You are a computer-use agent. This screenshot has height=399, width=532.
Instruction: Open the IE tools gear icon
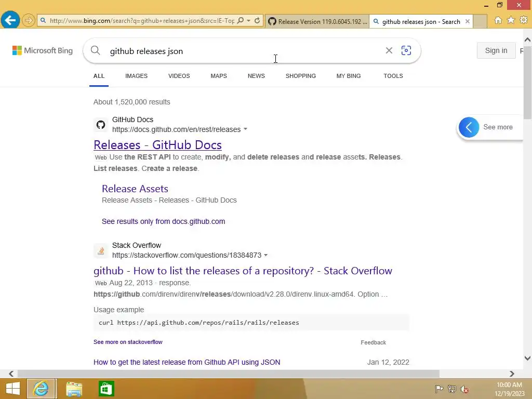click(524, 20)
